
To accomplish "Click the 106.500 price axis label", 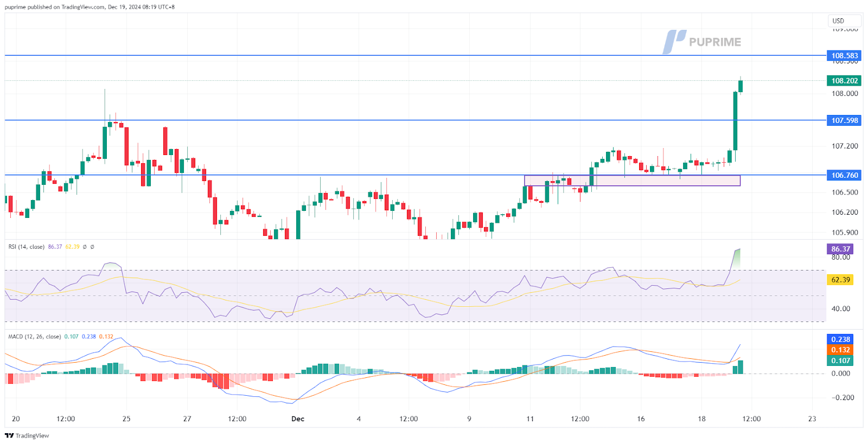I will [845, 192].
